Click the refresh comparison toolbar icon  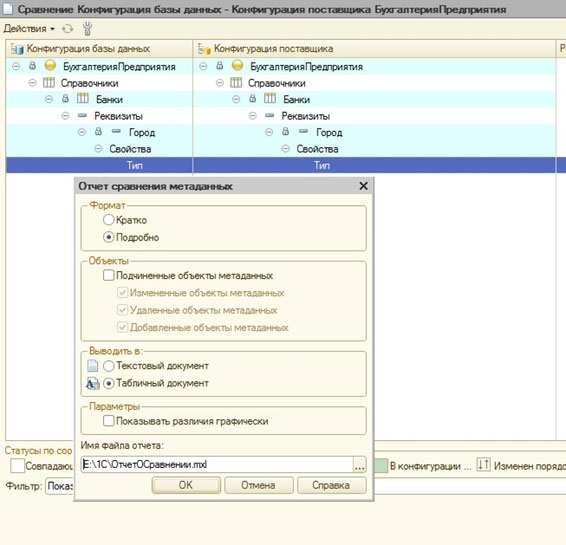pyautogui.click(x=68, y=29)
